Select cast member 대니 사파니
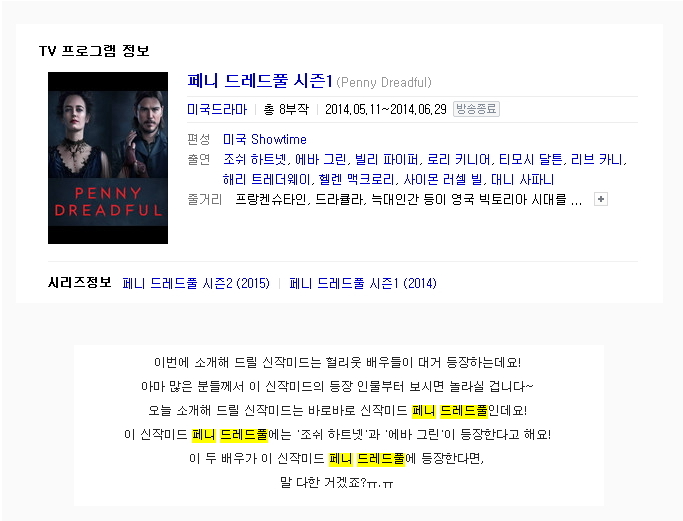This screenshot has width=683, height=521. (523, 179)
